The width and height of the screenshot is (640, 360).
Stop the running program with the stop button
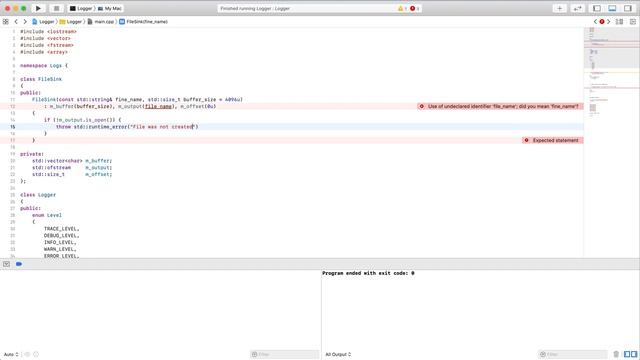click(x=56, y=8)
